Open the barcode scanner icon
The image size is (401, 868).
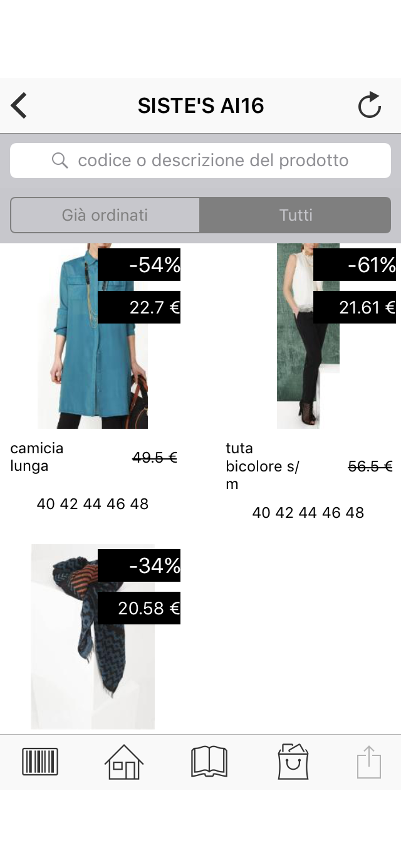[x=40, y=761]
